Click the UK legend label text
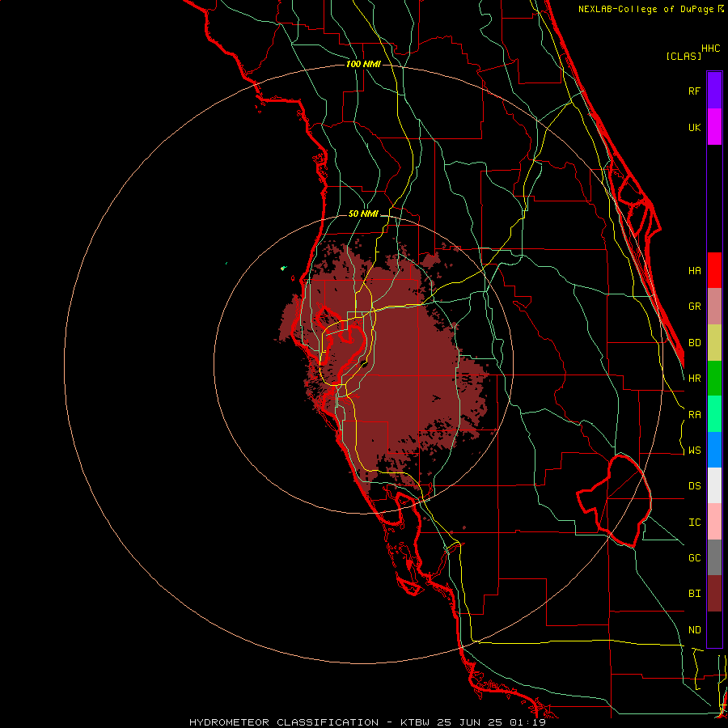The height and width of the screenshot is (728, 728). tap(694, 127)
